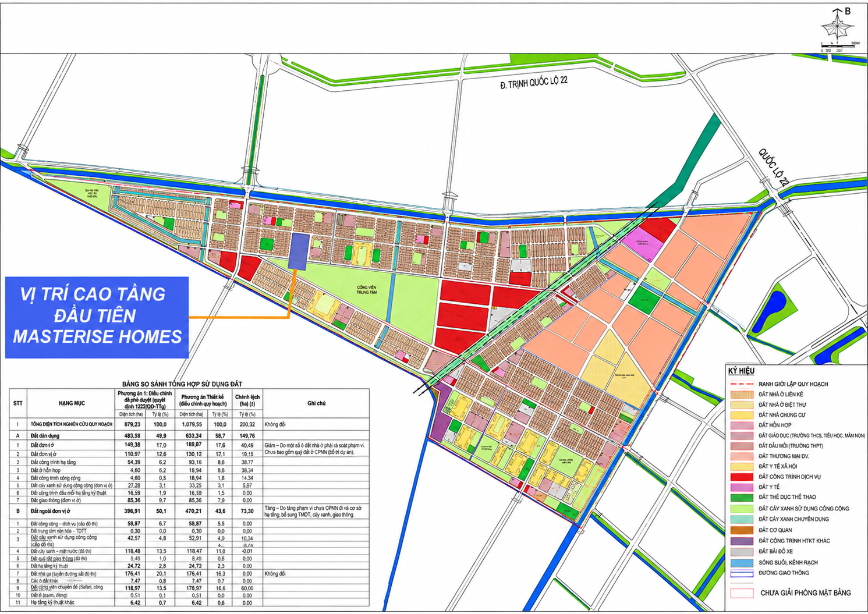Screen dimensions: 868x614
Task: Click the CÔNG VIÊN TRUNG TÂM park label
Action: coord(367,289)
